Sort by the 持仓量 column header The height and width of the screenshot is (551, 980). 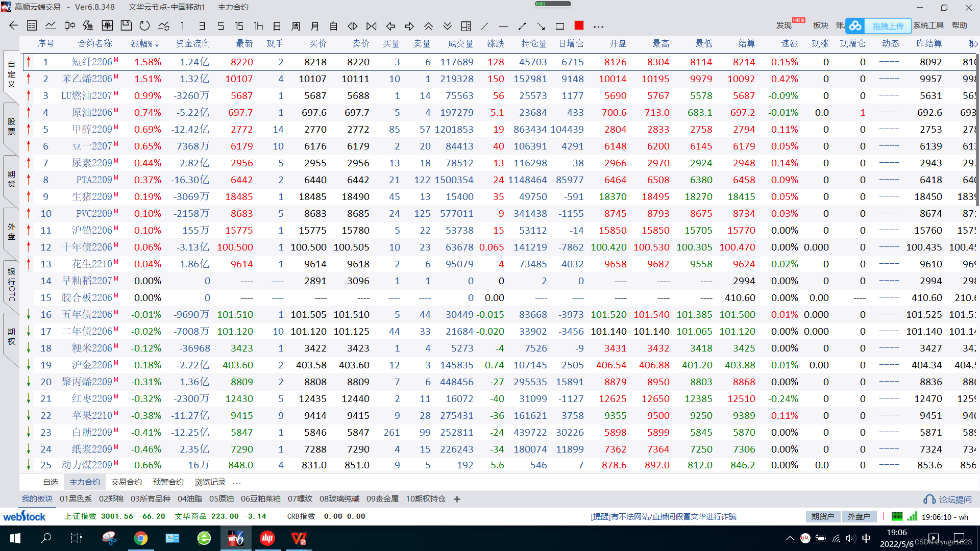coord(534,43)
